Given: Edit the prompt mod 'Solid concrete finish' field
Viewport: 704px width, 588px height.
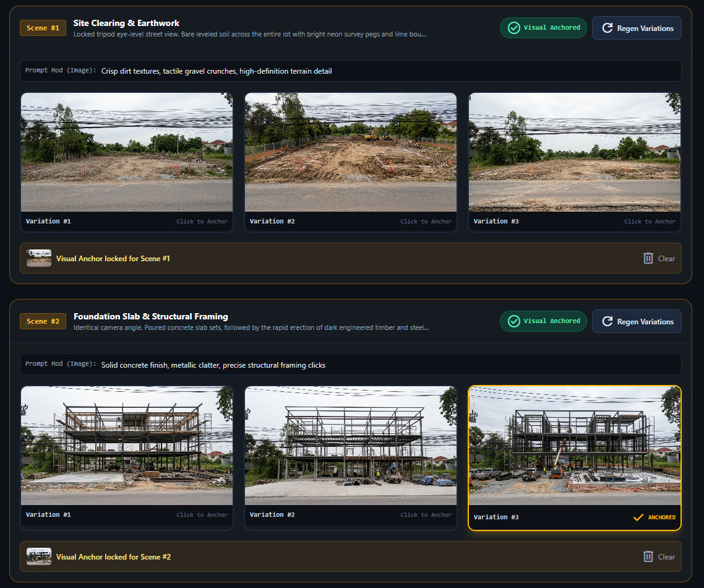Looking at the screenshot, I should click(x=351, y=365).
